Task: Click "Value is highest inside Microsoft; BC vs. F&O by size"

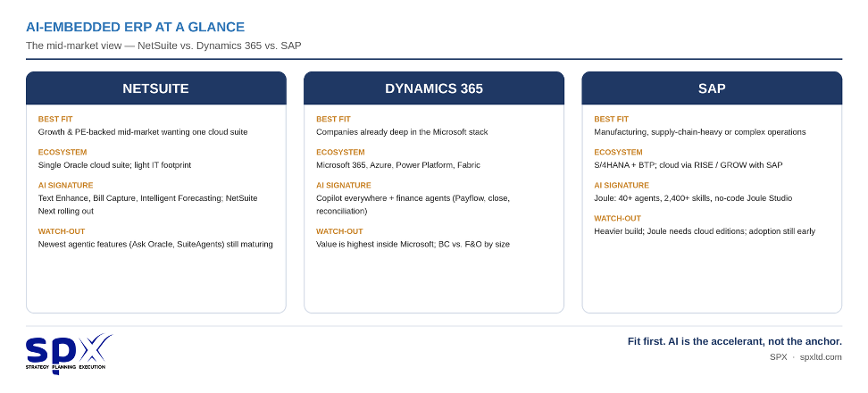Action: point(413,244)
